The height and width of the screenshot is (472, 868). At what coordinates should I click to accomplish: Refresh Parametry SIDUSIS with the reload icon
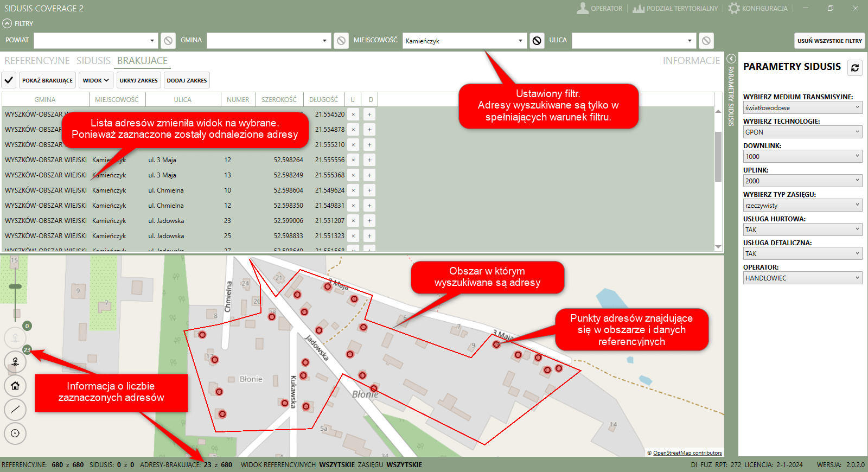[854, 68]
